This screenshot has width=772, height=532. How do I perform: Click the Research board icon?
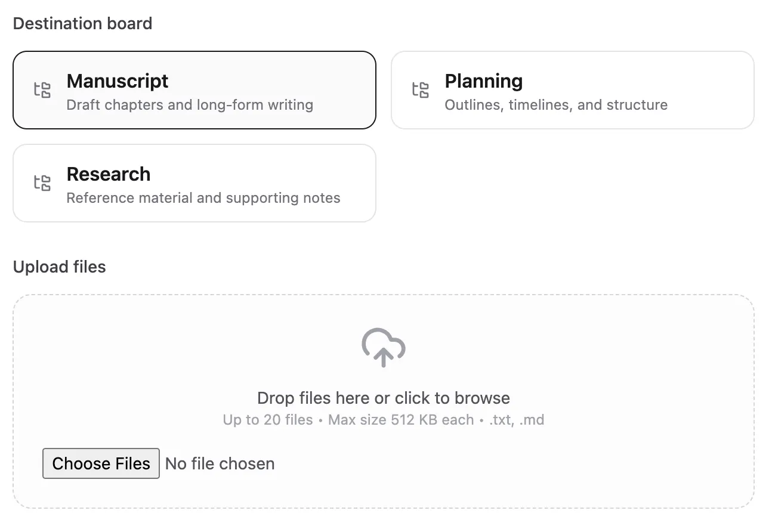[42, 183]
